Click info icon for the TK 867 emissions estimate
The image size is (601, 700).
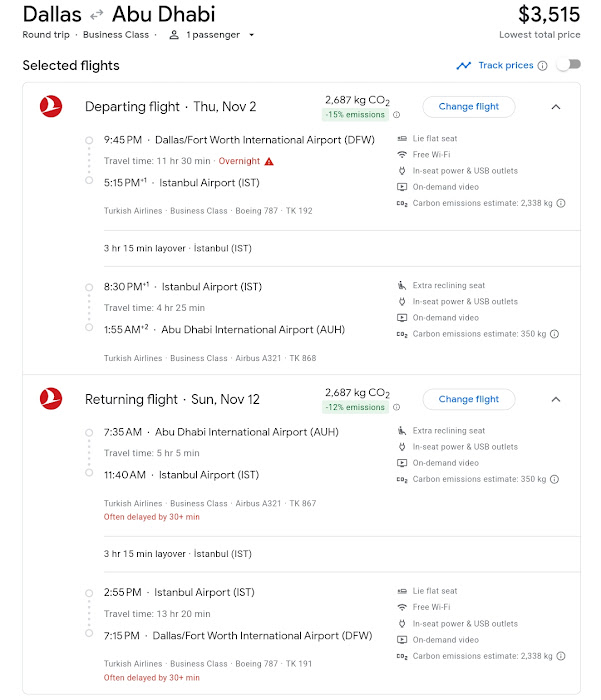[554, 479]
